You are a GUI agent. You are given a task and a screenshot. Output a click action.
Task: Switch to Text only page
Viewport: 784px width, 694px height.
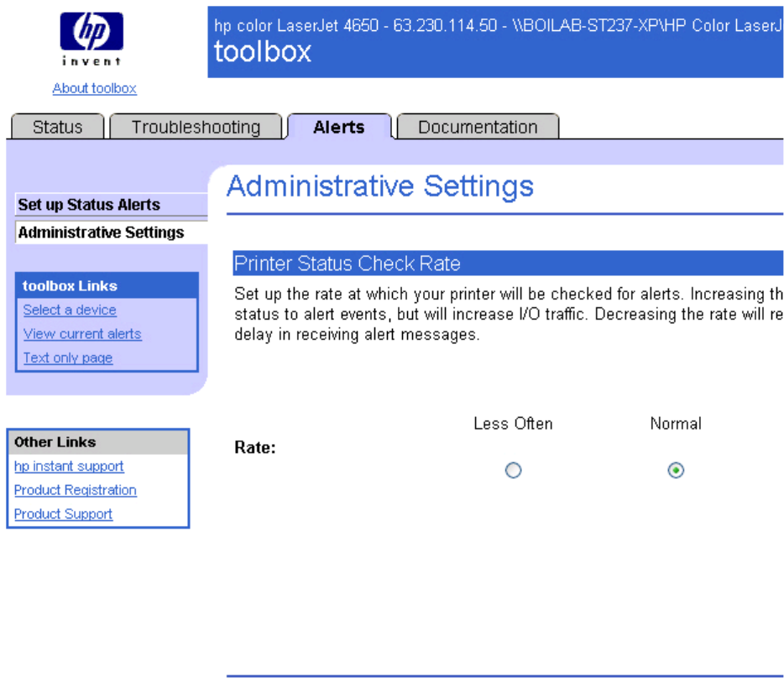pos(68,358)
